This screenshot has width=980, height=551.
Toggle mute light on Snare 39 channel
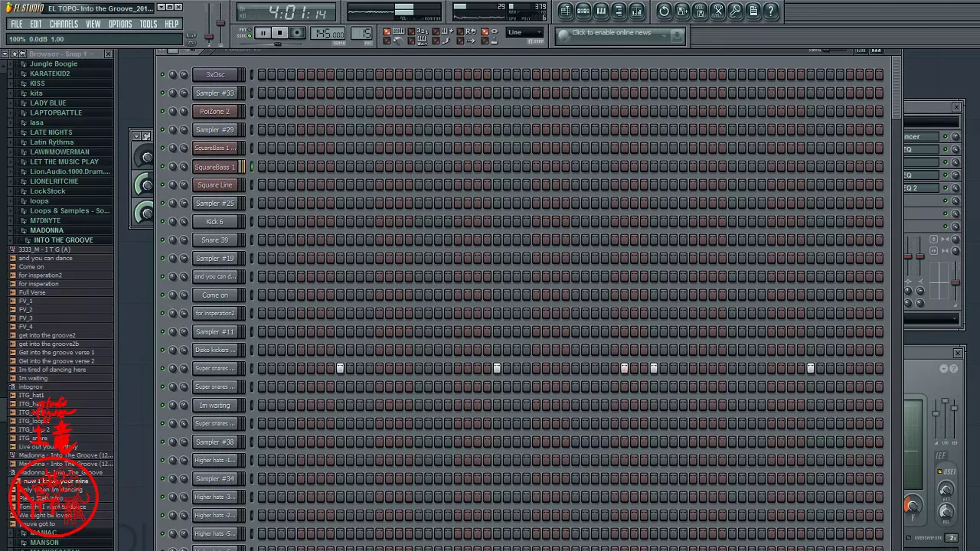point(162,240)
